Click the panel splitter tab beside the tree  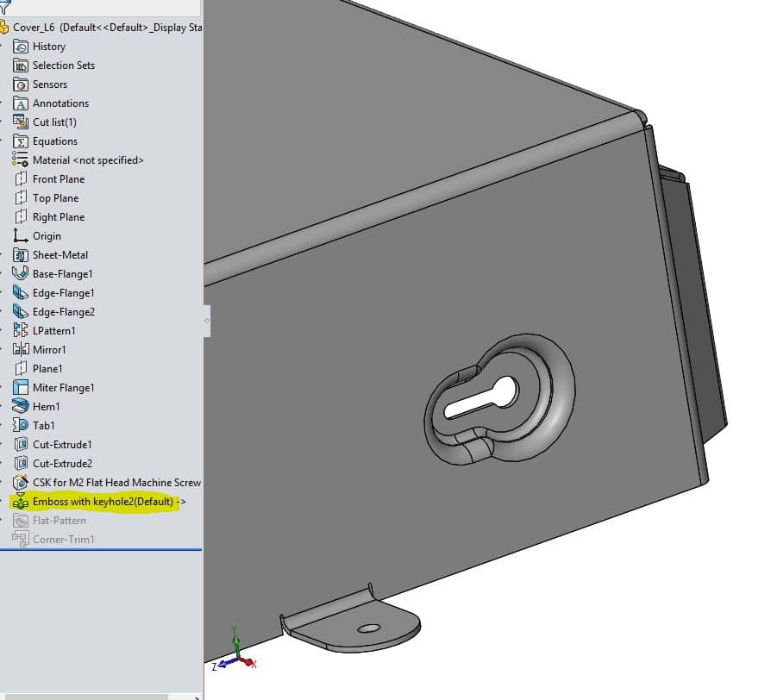pyautogui.click(x=207, y=319)
